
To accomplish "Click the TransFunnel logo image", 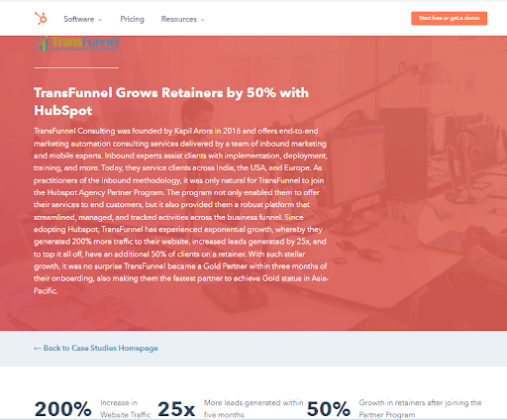I will coord(77,44).
